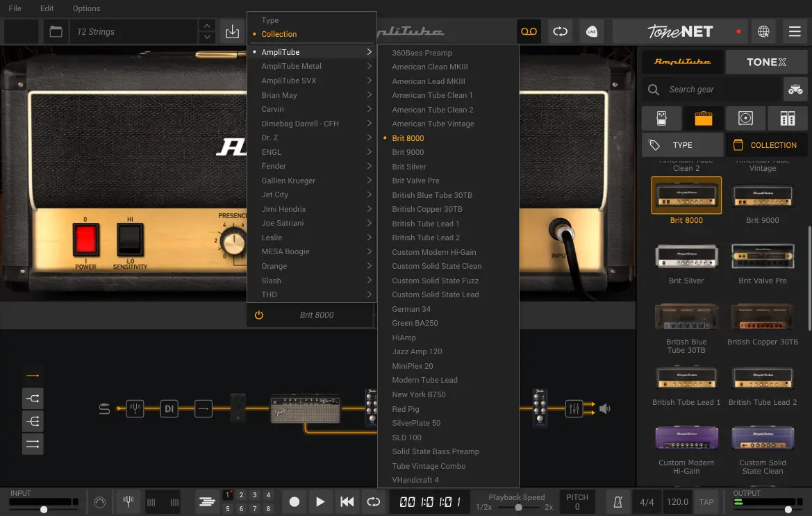Toggle the Brit 8000 amp power button

259,315
